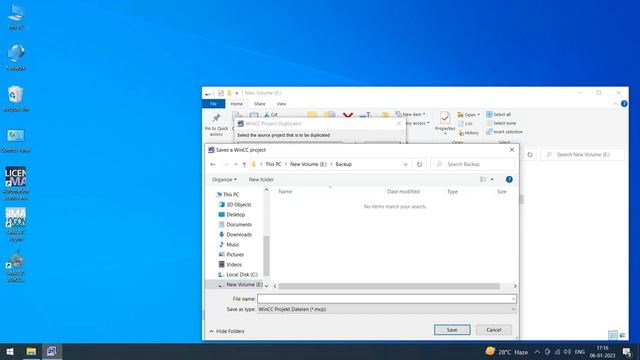Sort by the Name column header
This screenshot has height=360, width=640.
point(285,191)
